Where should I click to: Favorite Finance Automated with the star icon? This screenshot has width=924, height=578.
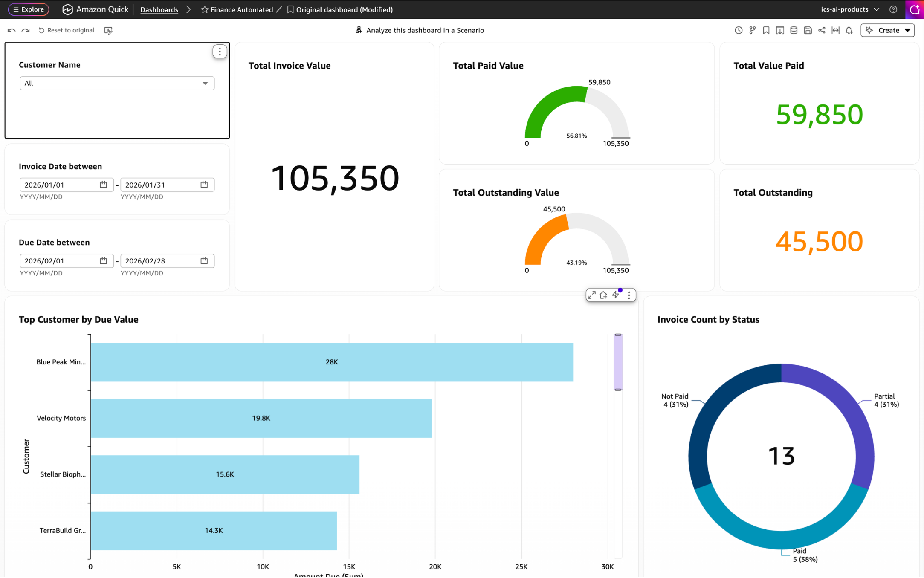(205, 9)
